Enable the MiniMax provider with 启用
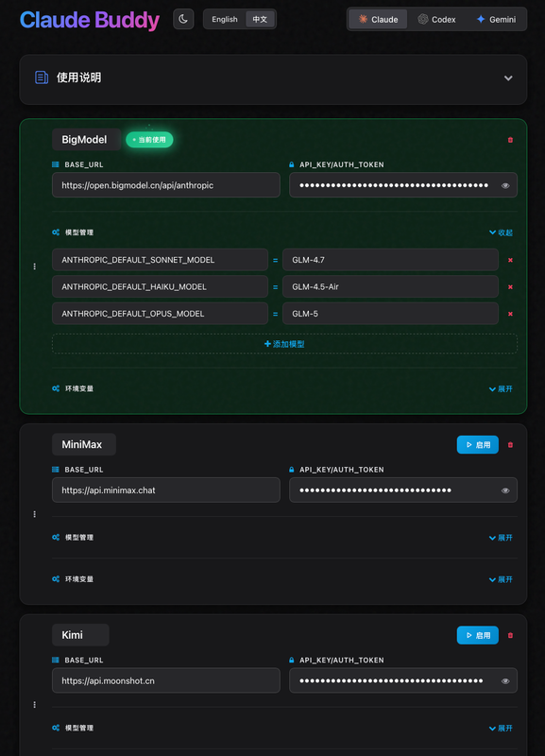Image resolution: width=545 pixels, height=756 pixels. pyautogui.click(x=478, y=444)
